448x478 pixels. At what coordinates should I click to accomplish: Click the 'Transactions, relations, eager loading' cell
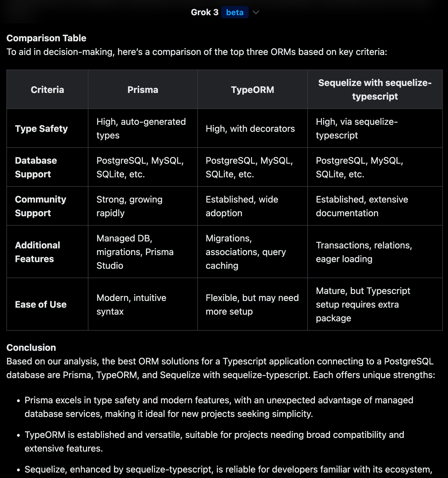tap(375, 252)
